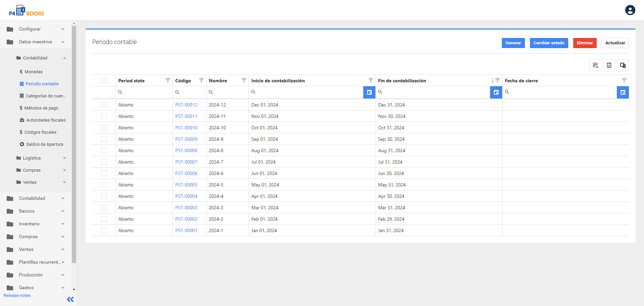The image size is (644, 306).
Task: Open Monedas in the sidebar
Action: [34, 72]
